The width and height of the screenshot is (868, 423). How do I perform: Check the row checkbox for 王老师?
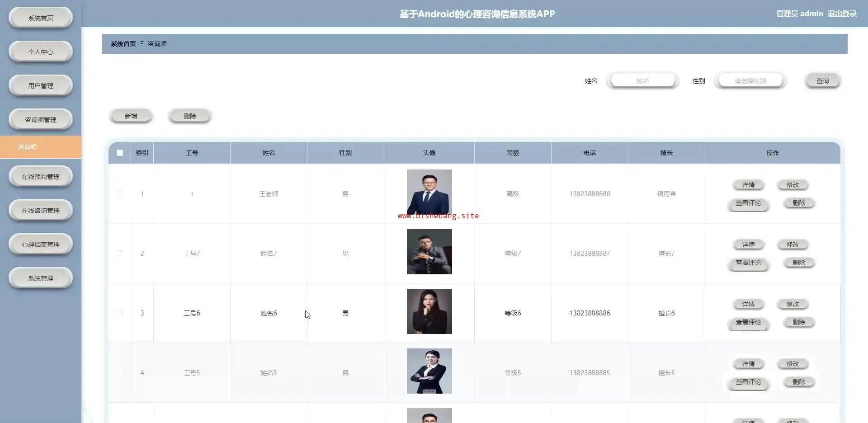pyautogui.click(x=120, y=194)
